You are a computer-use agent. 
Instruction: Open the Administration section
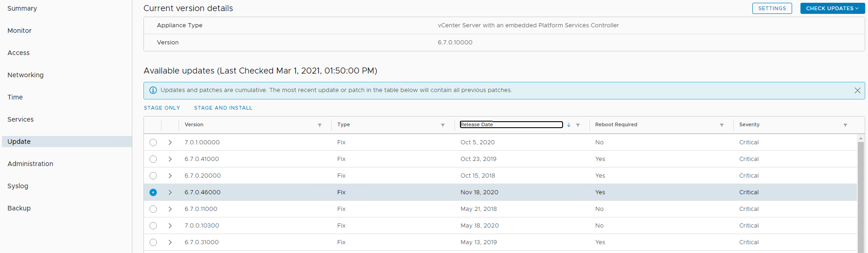pos(30,164)
